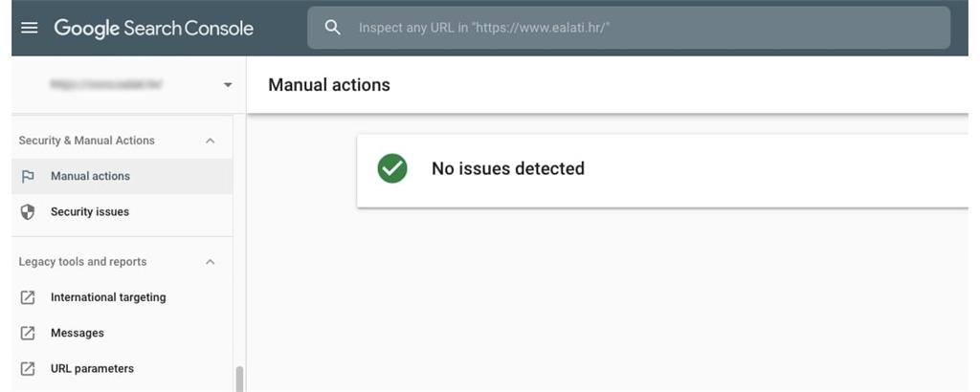
Task: Select Security issues in the sidebar
Action: (x=122, y=211)
